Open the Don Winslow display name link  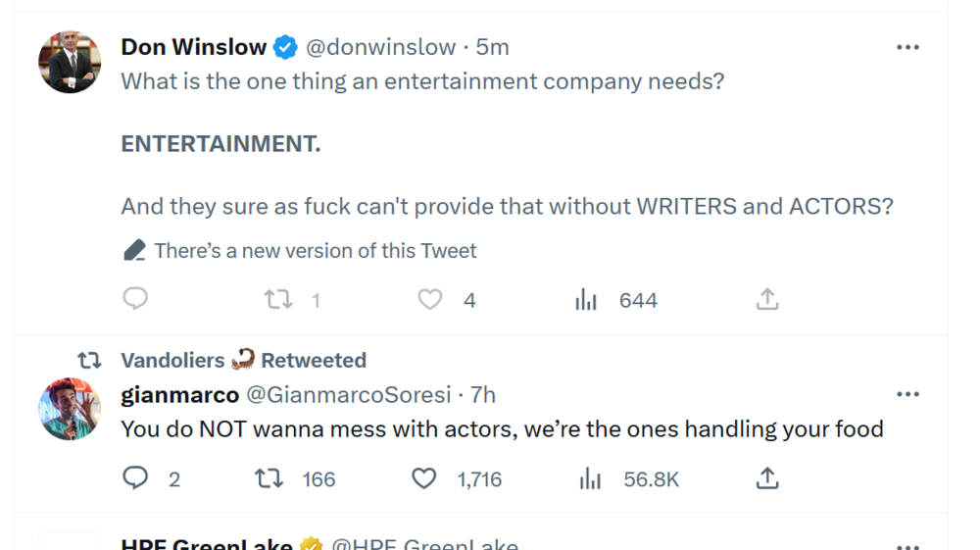[x=194, y=47]
